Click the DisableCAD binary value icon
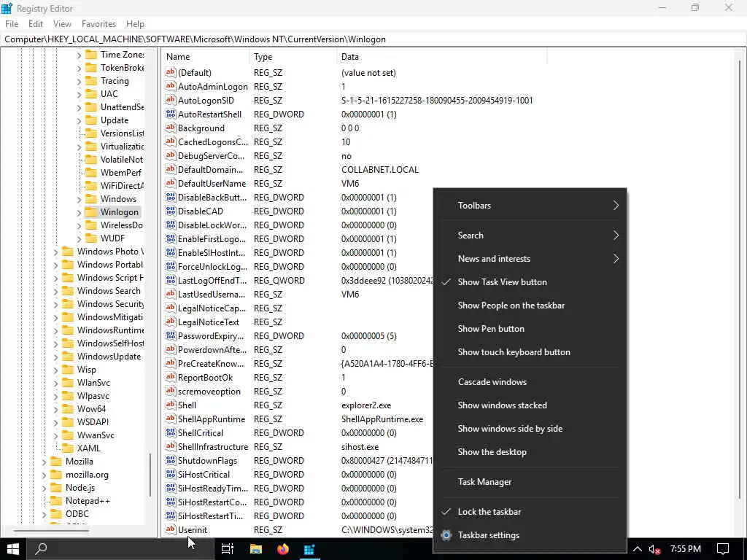The image size is (747, 560). pos(171,211)
